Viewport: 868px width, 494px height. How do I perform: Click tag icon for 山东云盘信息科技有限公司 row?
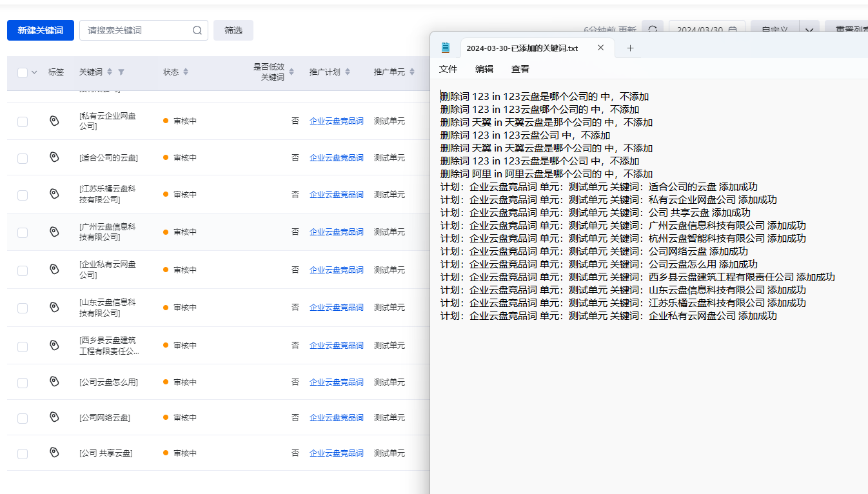[55, 307]
